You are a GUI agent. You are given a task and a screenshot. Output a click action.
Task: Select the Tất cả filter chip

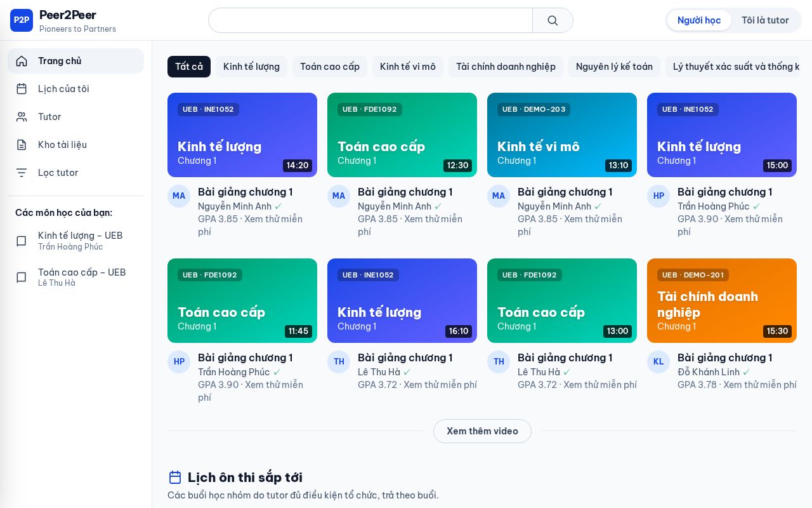[189, 67]
